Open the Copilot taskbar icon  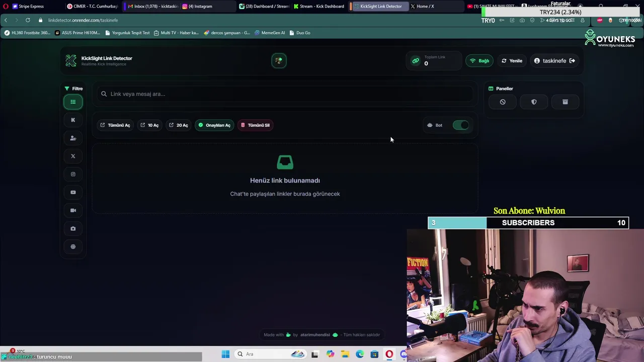pyautogui.click(x=330, y=354)
